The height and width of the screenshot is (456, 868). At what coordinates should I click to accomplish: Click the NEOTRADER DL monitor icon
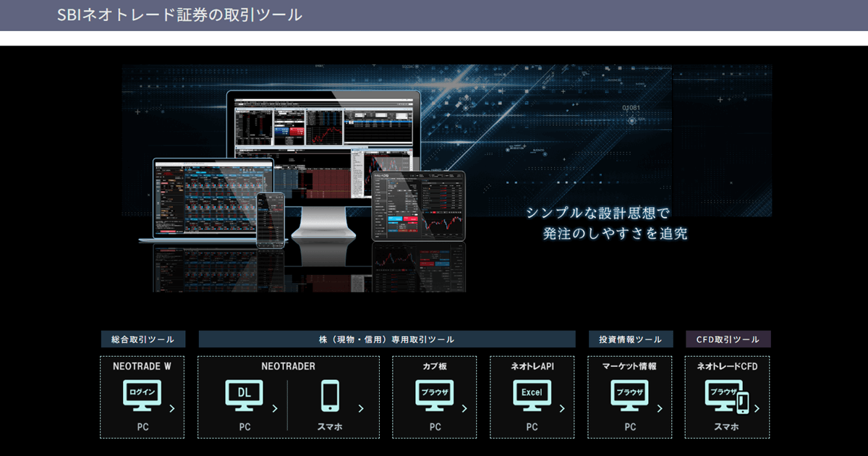pos(244,395)
